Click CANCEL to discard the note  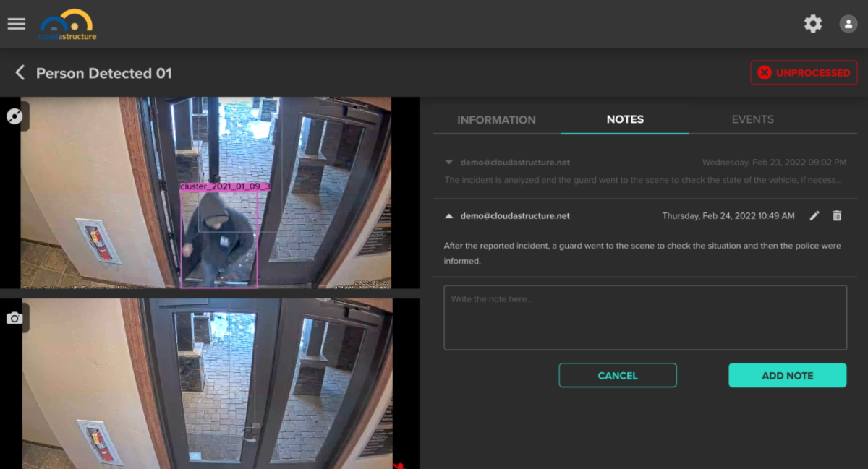[x=617, y=375]
